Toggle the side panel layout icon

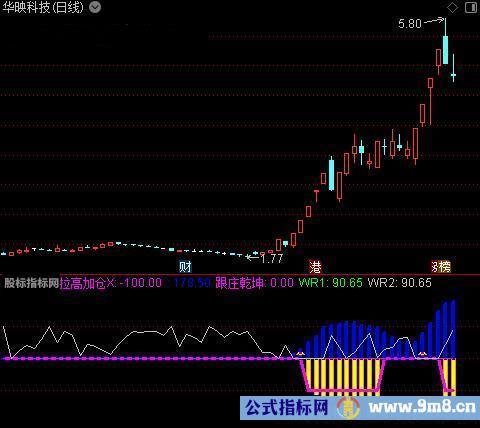[471, 8]
